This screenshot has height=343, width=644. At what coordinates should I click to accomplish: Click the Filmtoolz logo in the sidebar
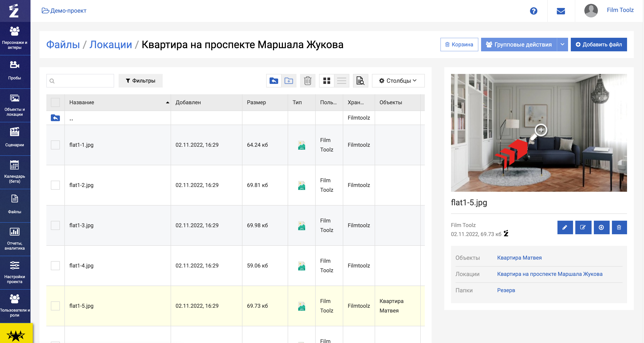[x=14, y=11]
